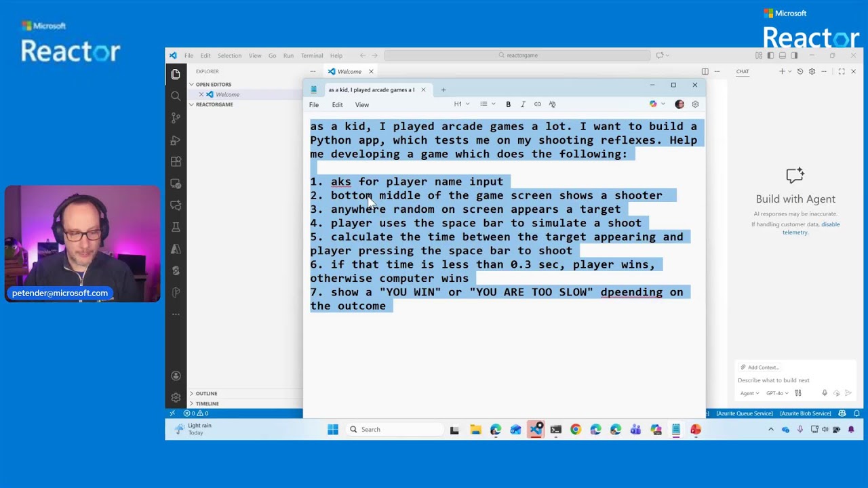This screenshot has width=868, height=488.
Task: Open the Windows Start menu
Action: point(333,429)
